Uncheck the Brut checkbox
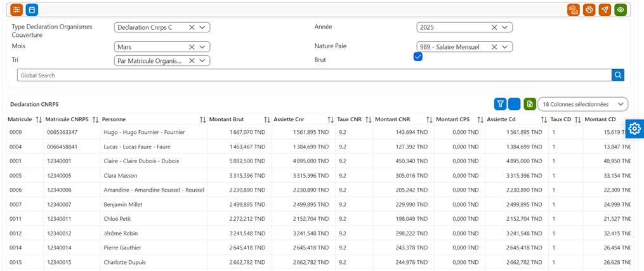 [418, 56]
